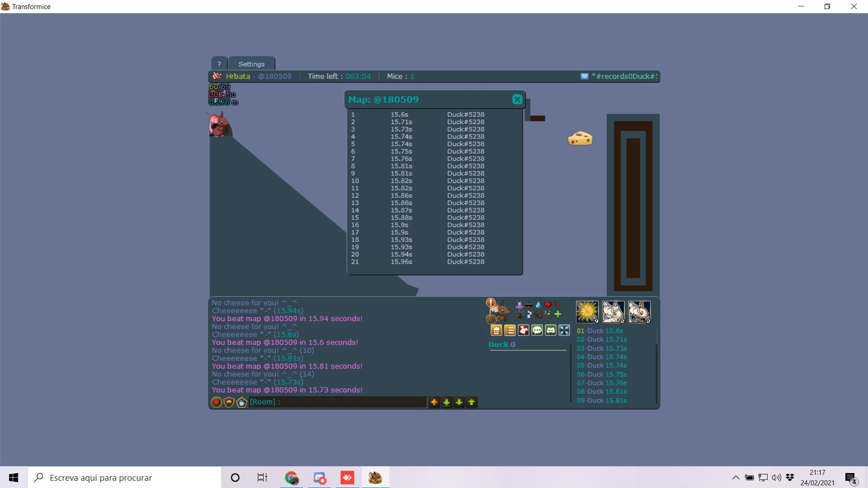
Task: Open the orange list menu button
Action: coord(510,330)
